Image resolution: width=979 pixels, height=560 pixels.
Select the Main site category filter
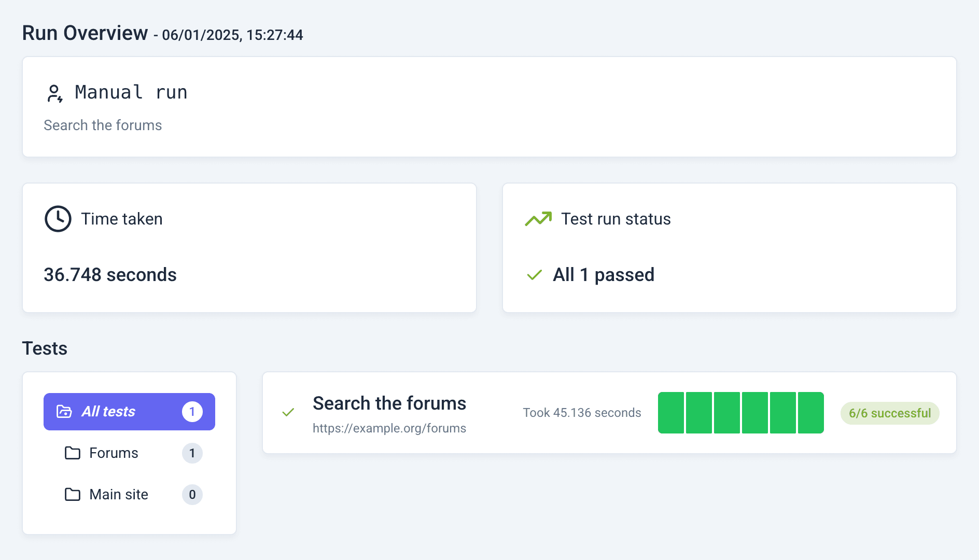pos(118,494)
